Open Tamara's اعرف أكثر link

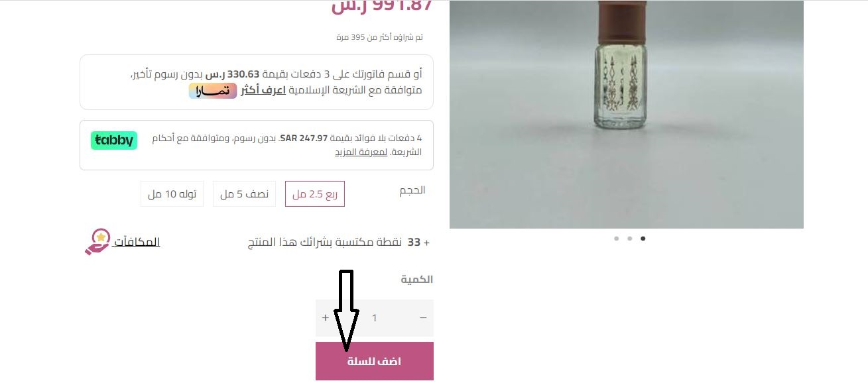pos(263,91)
